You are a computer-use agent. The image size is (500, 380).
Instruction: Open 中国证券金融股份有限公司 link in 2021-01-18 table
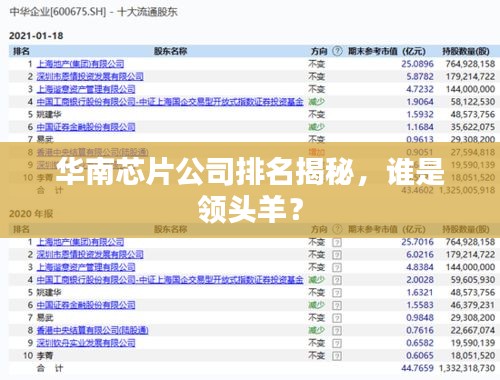(86, 127)
